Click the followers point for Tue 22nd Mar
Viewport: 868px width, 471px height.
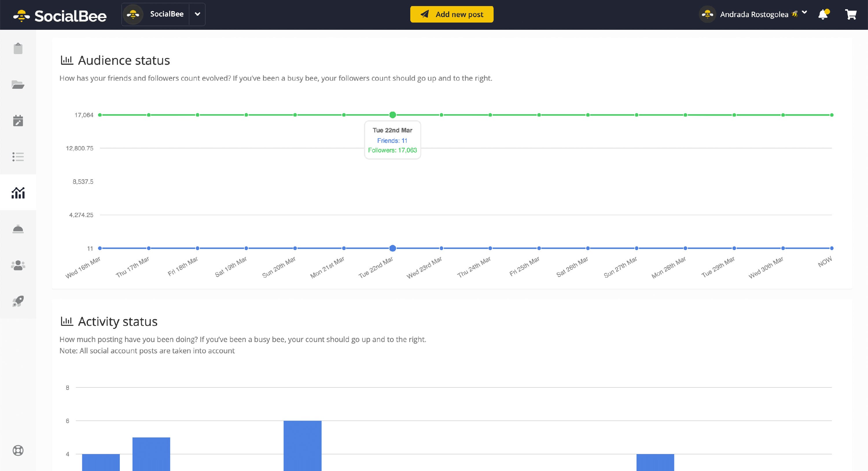tap(393, 115)
